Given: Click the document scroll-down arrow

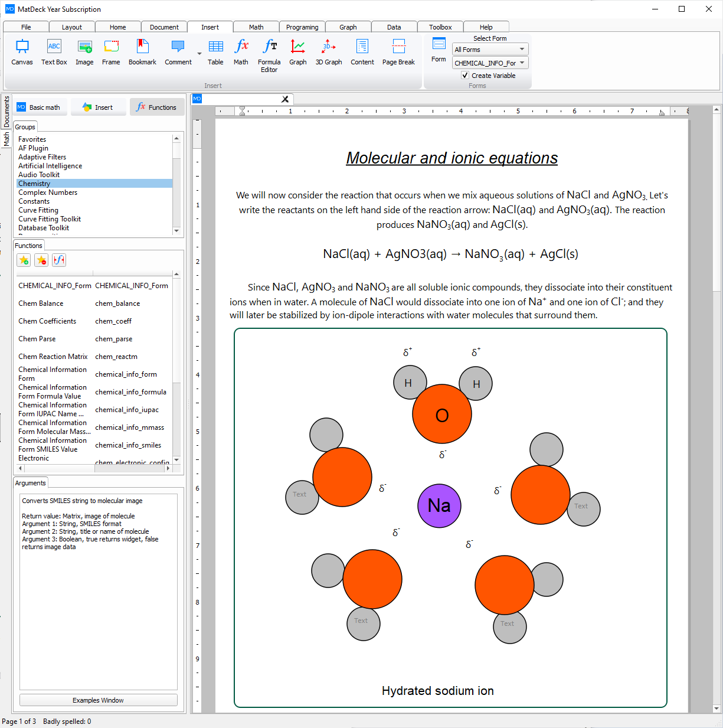Looking at the screenshot, I should click(717, 709).
